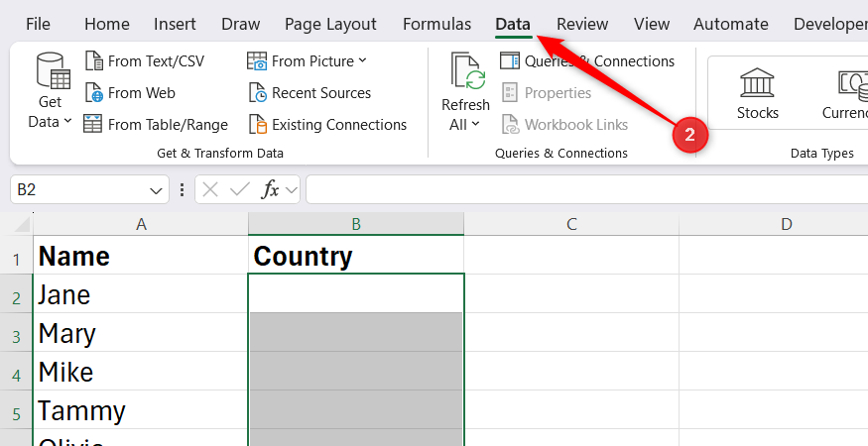The image size is (868, 446).
Task: Open Existing Connections
Action: click(x=327, y=125)
